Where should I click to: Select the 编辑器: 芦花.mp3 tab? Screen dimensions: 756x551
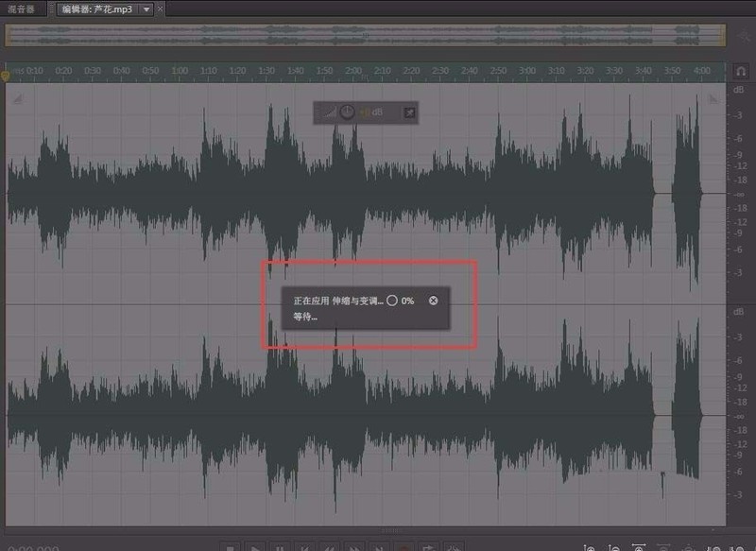(94, 9)
